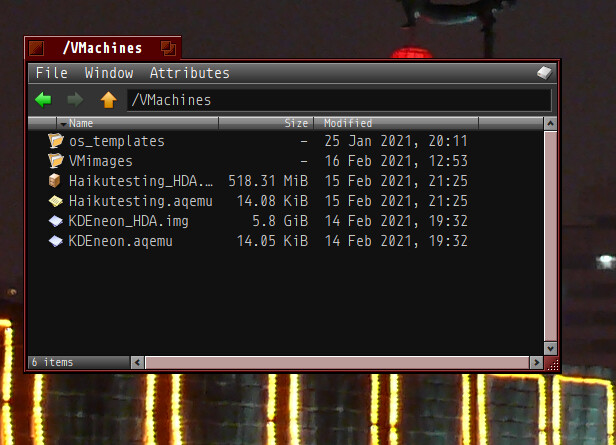
Task: Click the 5.8 GiB size value
Action: click(280, 221)
